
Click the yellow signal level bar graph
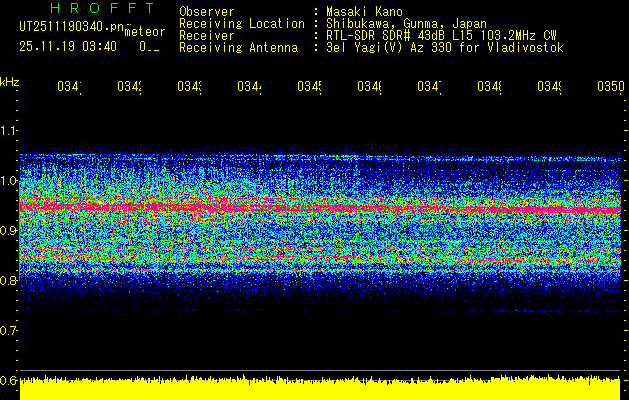coord(320,388)
